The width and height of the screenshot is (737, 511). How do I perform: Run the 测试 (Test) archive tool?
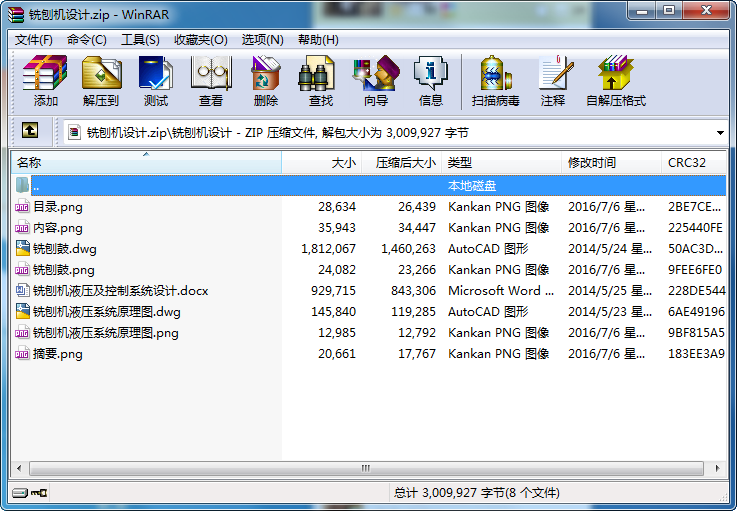156,81
